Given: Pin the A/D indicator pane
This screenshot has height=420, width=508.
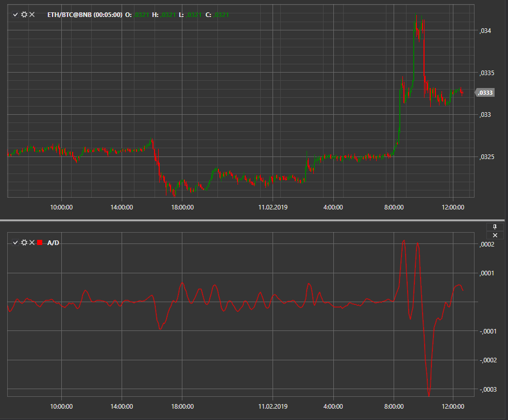Looking at the screenshot, I should 495,227.
